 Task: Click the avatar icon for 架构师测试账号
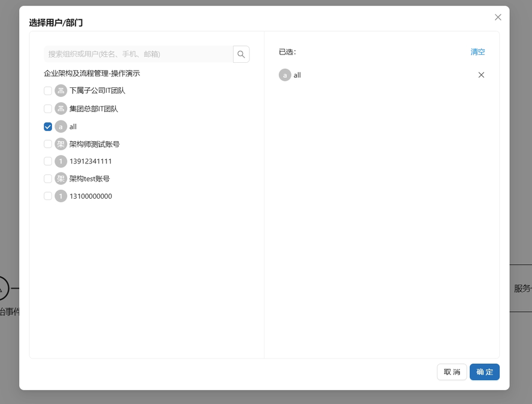[x=60, y=144]
